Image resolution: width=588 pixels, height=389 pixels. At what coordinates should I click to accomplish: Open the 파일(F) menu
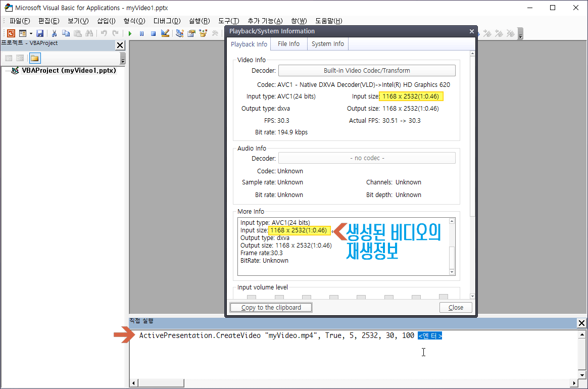click(x=20, y=21)
